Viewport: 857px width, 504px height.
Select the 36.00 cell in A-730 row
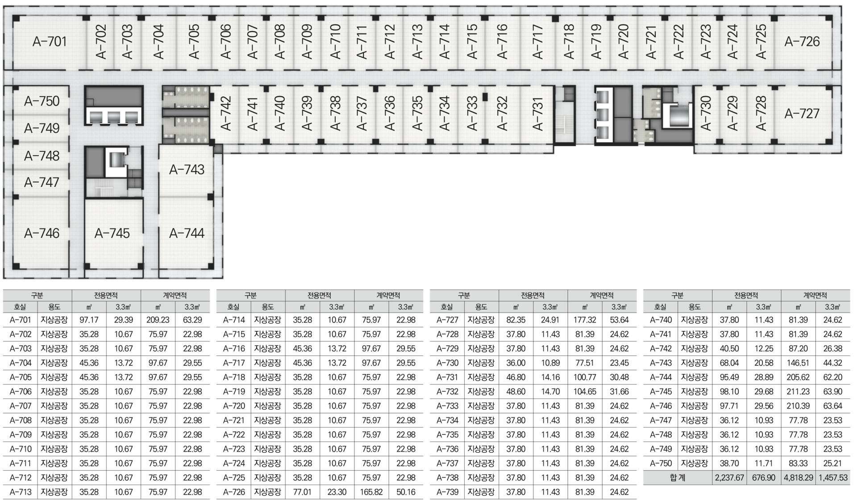tap(516, 363)
